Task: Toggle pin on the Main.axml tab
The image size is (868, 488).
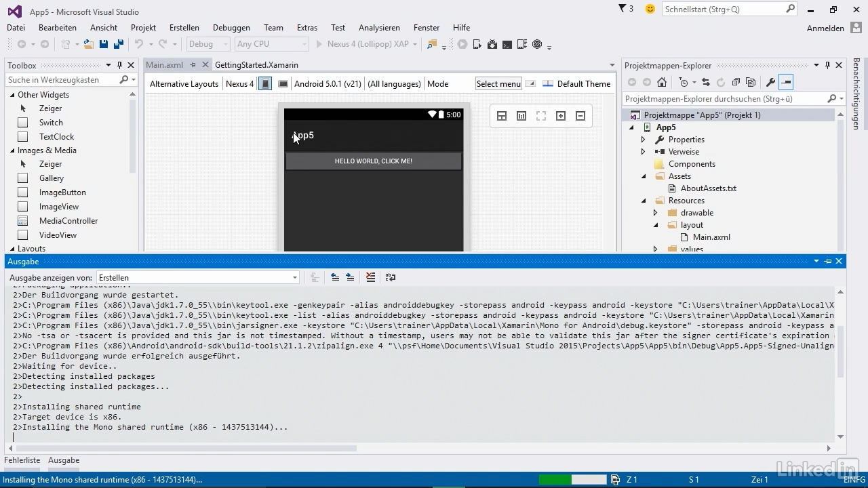Action: pyautogui.click(x=193, y=65)
